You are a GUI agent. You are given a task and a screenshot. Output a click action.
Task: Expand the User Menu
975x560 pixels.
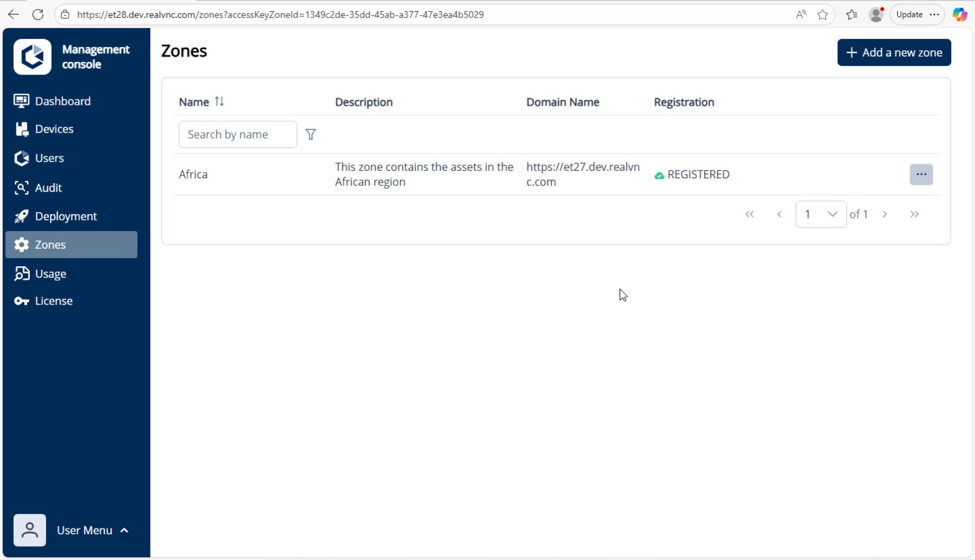coord(92,530)
